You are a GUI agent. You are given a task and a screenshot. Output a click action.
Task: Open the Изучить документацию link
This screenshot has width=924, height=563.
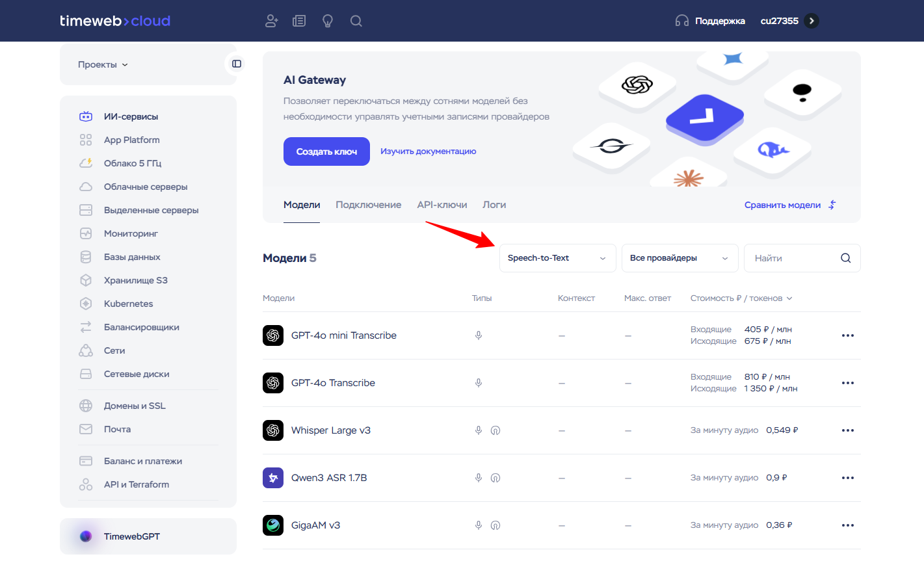tap(429, 151)
